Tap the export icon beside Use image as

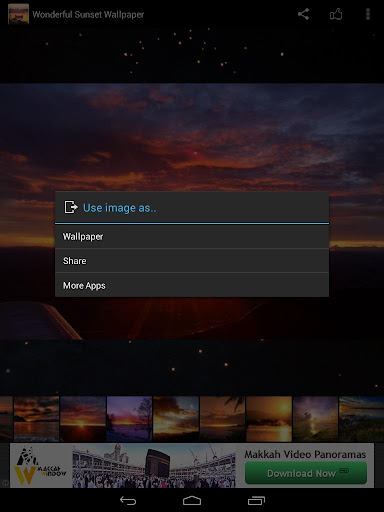point(71,207)
